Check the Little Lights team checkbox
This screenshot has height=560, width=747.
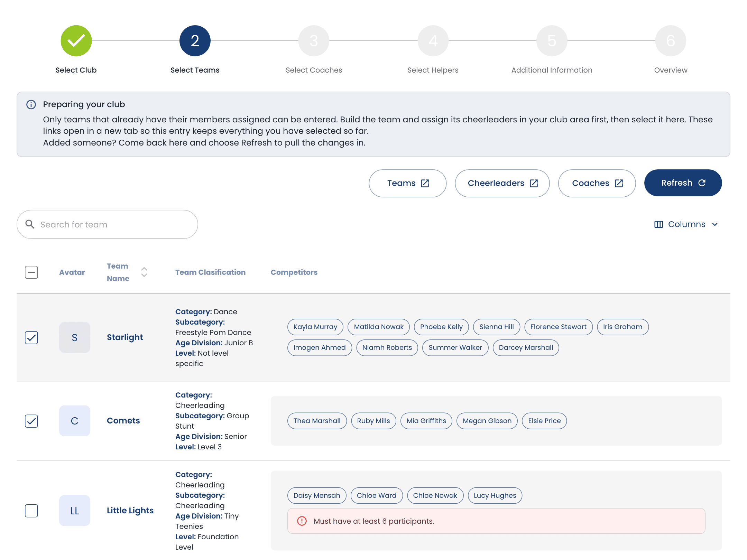pyautogui.click(x=31, y=511)
